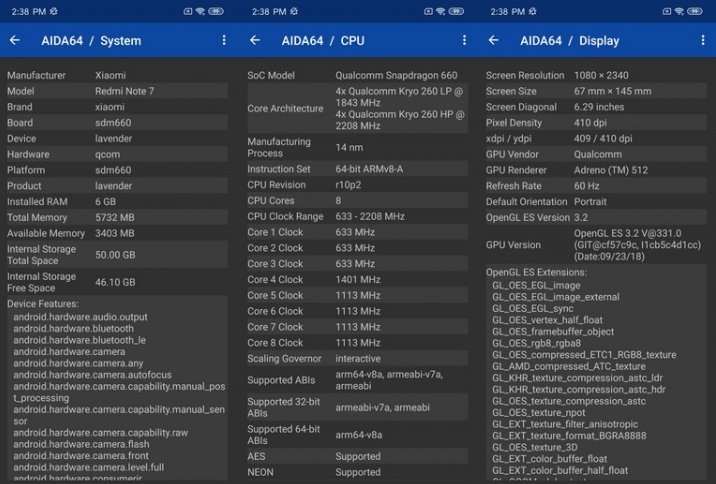Select Refresh Rate 60 Hz row

tap(595, 186)
